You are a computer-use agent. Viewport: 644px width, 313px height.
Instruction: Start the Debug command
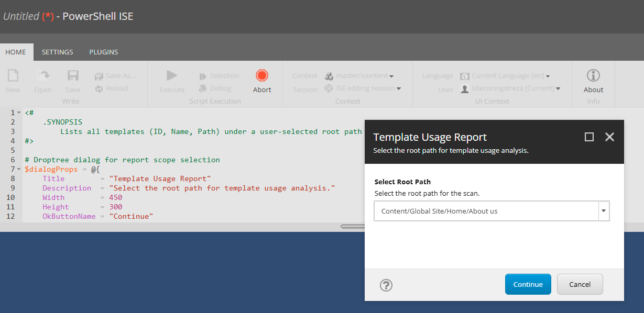(215, 88)
